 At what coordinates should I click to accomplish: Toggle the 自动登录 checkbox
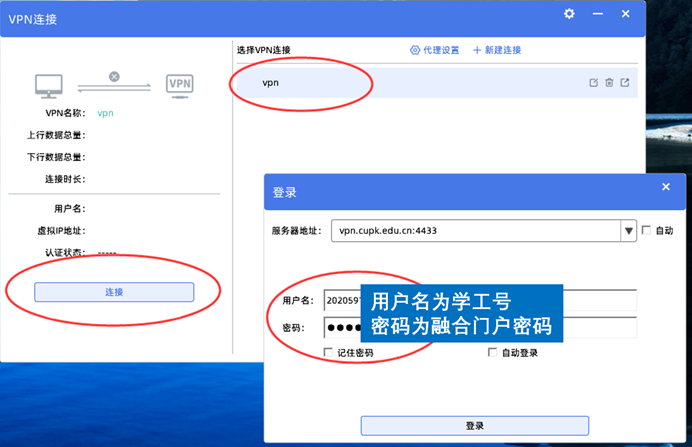point(492,353)
